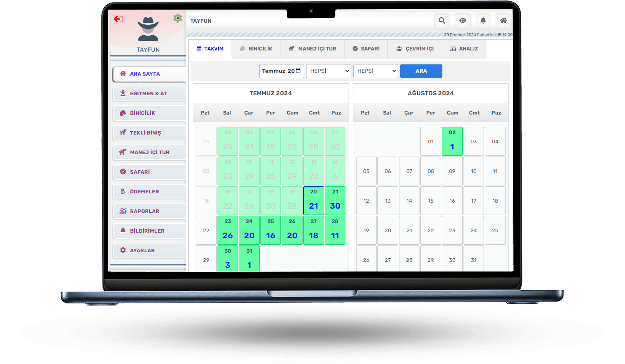The height and width of the screenshot is (364, 625).
Task: Switch to the MANEJ İÇİ TUR tab
Action: click(312, 49)
